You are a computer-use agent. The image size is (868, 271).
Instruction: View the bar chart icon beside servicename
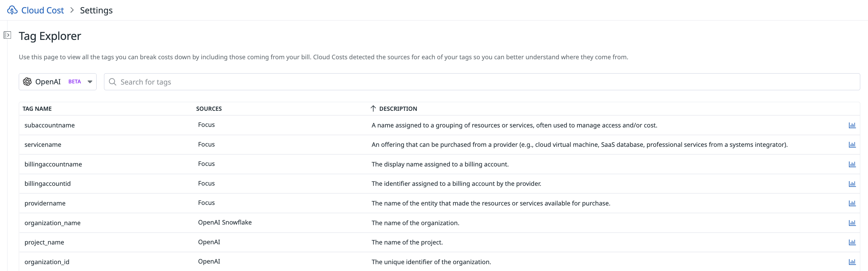852,144
